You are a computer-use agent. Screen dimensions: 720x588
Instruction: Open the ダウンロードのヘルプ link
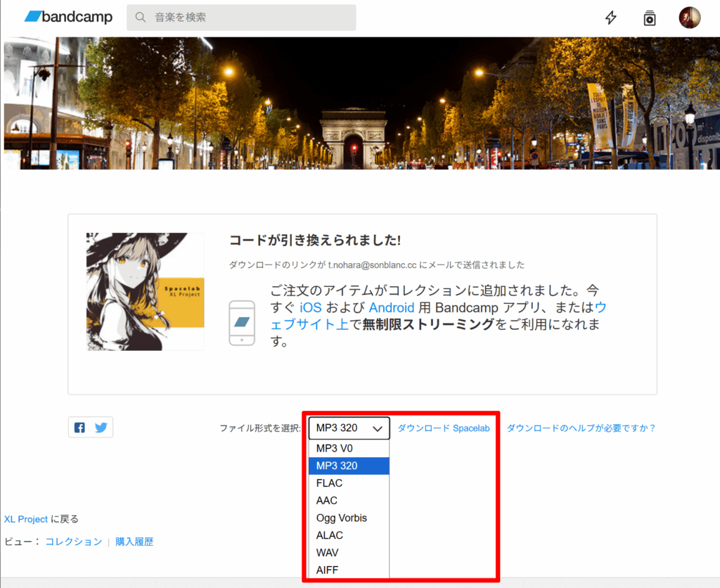pos(581,428)
